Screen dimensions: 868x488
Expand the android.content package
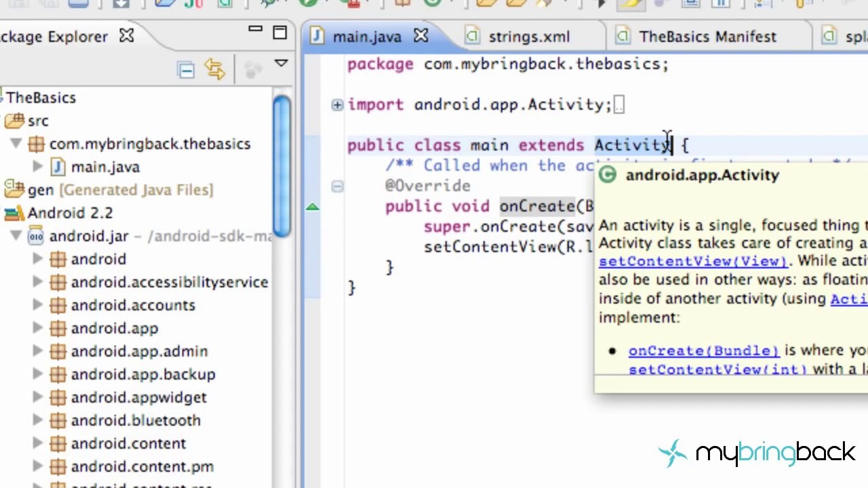[37, 443]
